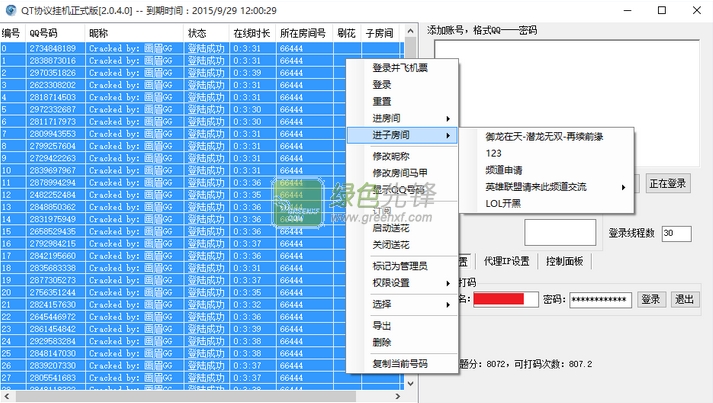Image resolution: width=713 pixels, height=403 pixels.
Task: Choose 删除 from the context menu
Action: click(402, 342)
